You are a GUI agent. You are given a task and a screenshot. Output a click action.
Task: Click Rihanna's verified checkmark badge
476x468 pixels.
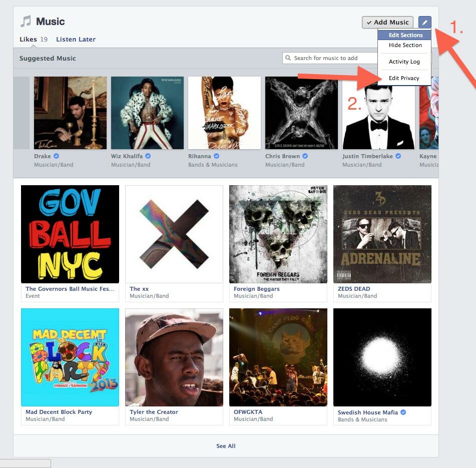[216, 156]
